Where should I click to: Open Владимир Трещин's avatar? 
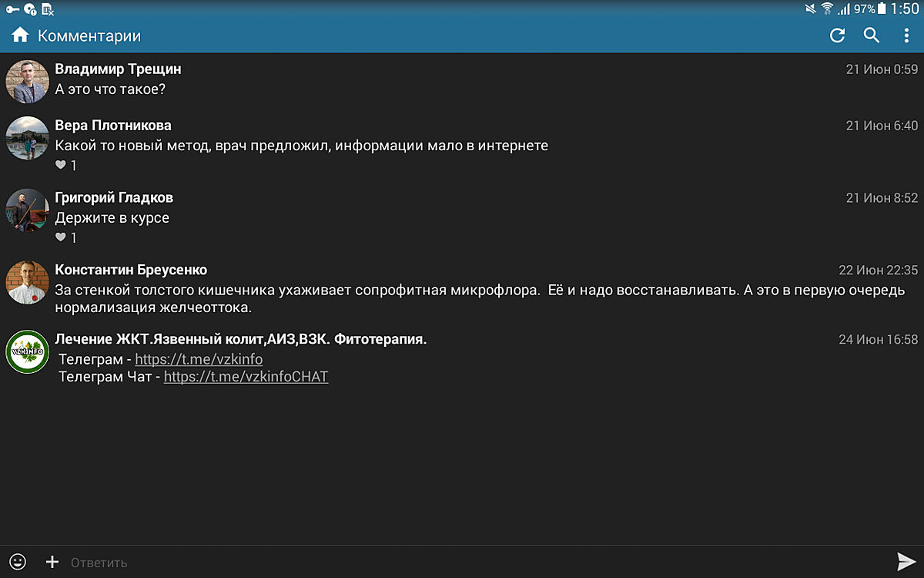coord(28,80)
